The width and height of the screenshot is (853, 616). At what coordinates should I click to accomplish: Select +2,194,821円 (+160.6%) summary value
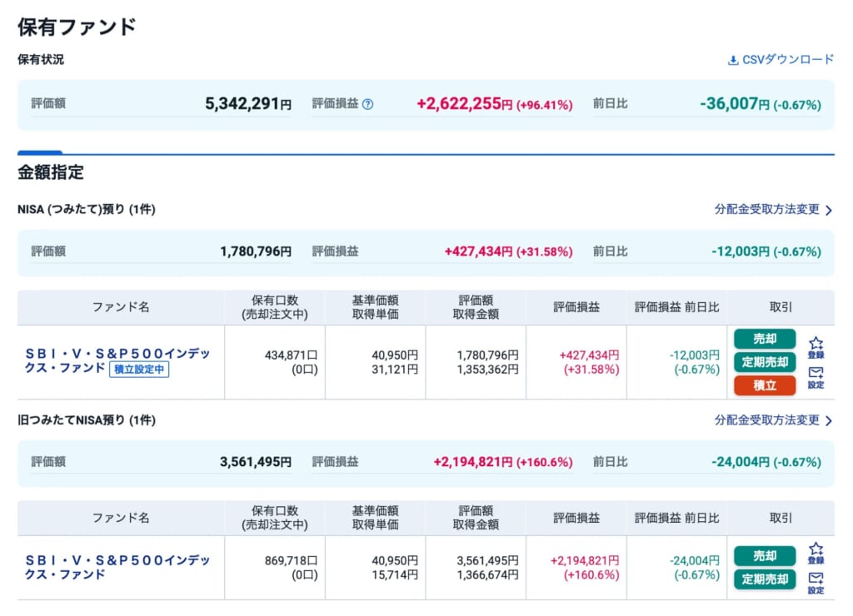point(503,462)
